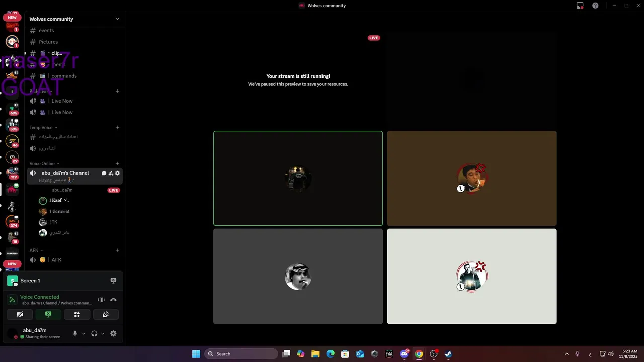Open the soundboard

106,314
